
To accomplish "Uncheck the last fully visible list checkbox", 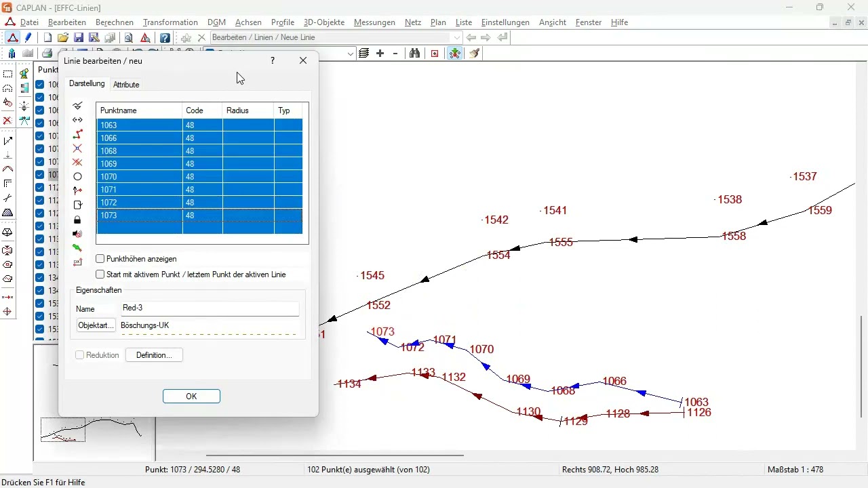I will click(x=40, y=329).
